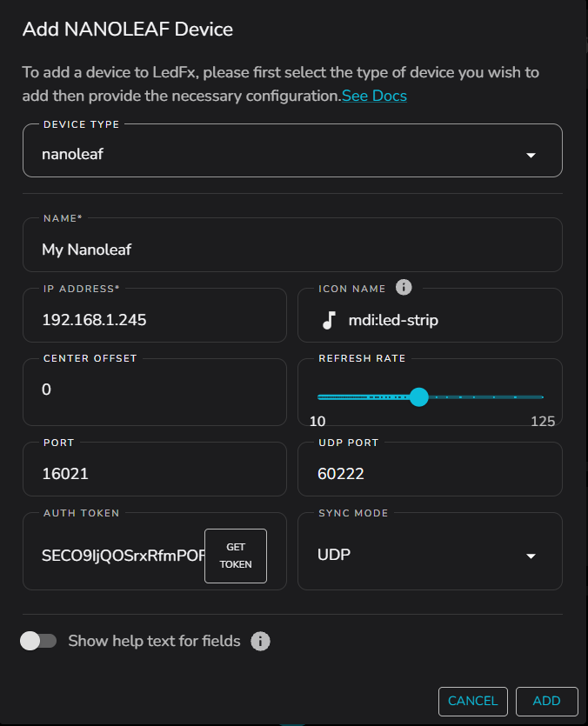588x726 pixels.
Task: Click the music note icon preview
Action: [329, 320]
